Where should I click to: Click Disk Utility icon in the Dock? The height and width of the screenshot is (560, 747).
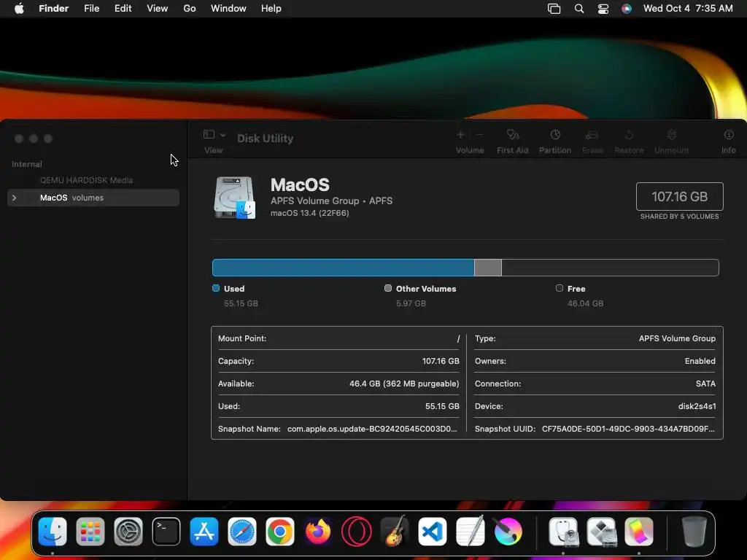click(x=563, y=532)
